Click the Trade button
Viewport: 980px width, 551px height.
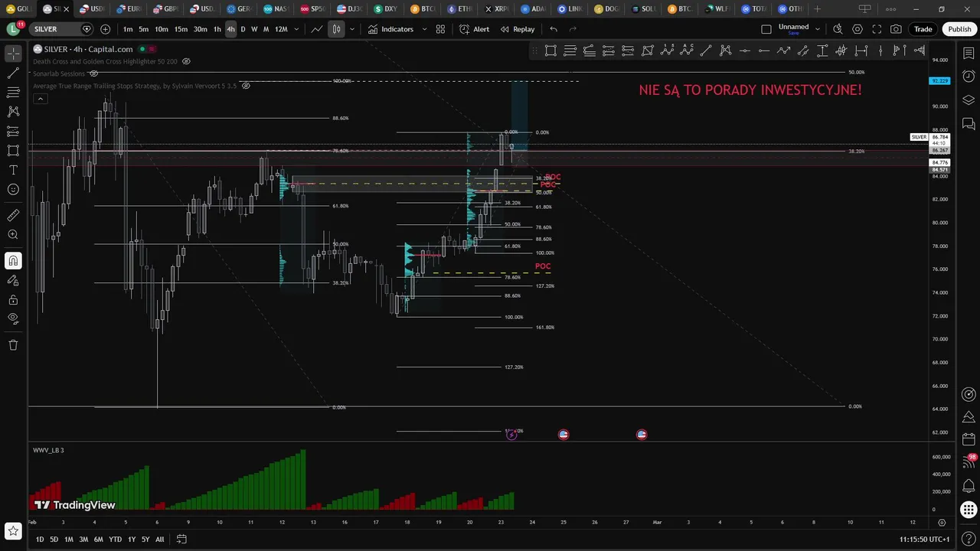click(923, 29)
